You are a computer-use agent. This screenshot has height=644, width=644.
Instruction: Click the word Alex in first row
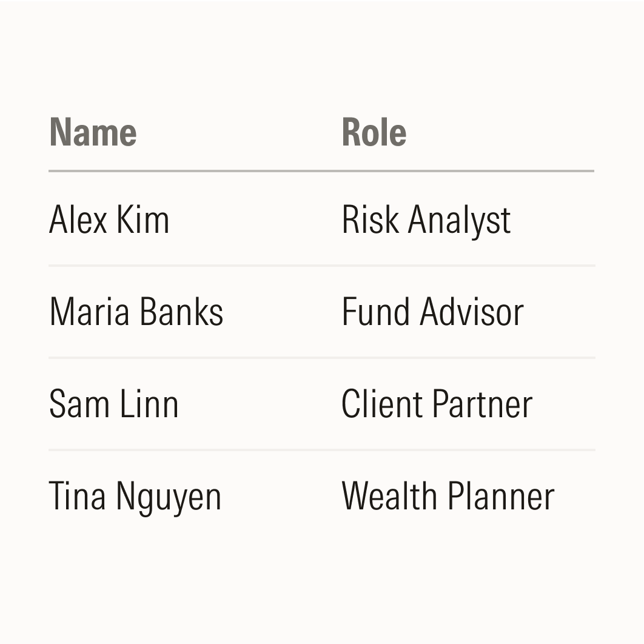pos(78,220)
